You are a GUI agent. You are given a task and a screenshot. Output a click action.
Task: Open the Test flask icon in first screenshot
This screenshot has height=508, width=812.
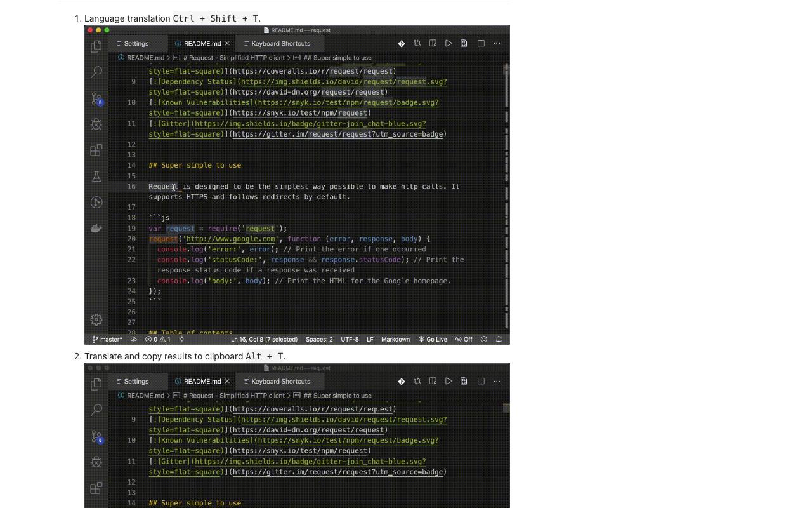[x=96, y=177]
